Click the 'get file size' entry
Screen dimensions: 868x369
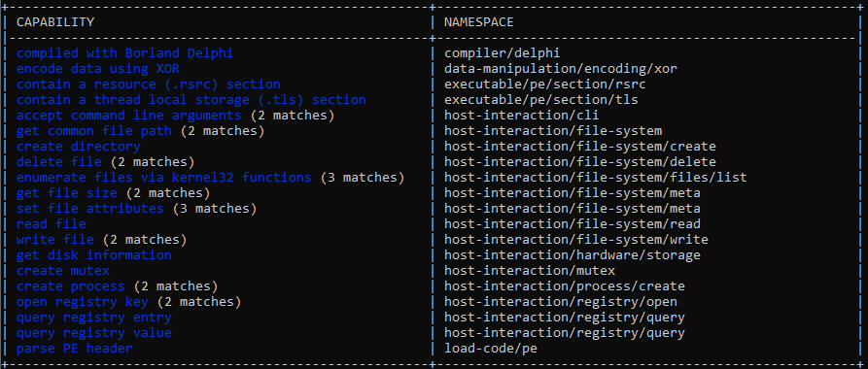click(x=67, y=193)
